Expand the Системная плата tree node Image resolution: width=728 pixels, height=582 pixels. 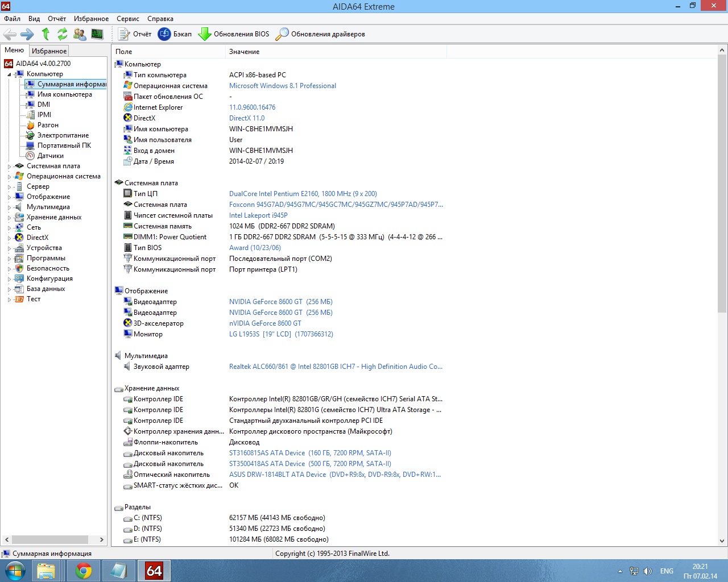(9, 167)
